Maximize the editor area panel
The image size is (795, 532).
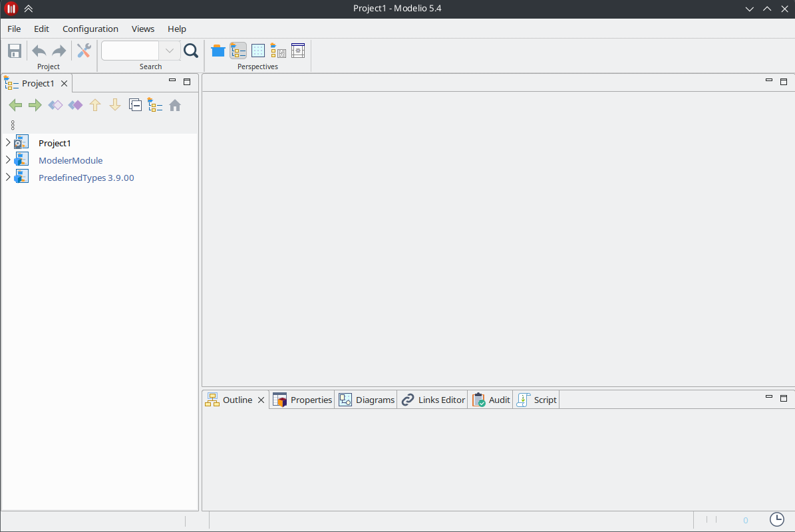pos(784,82)
